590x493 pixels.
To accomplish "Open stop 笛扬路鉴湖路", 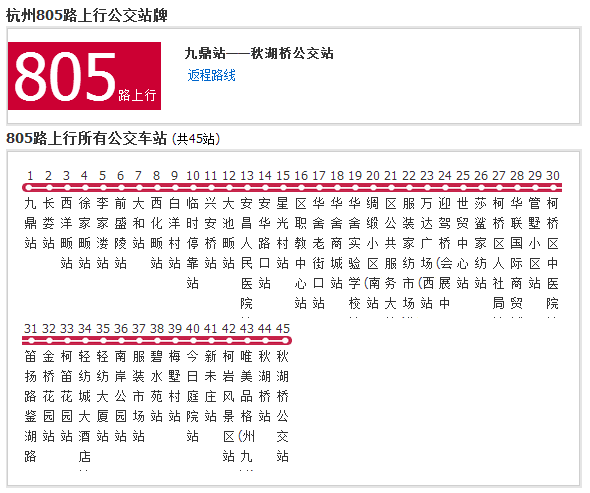I will (x=30, y=406).
